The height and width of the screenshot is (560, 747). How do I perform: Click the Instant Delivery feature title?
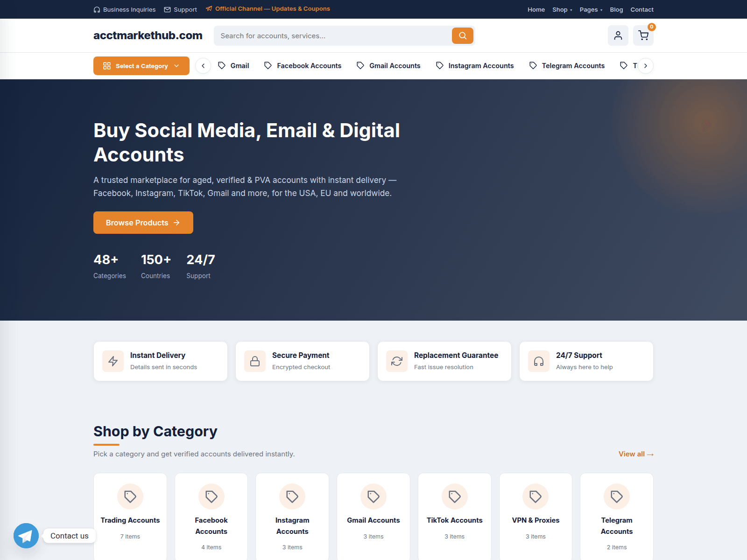point(158,356)
